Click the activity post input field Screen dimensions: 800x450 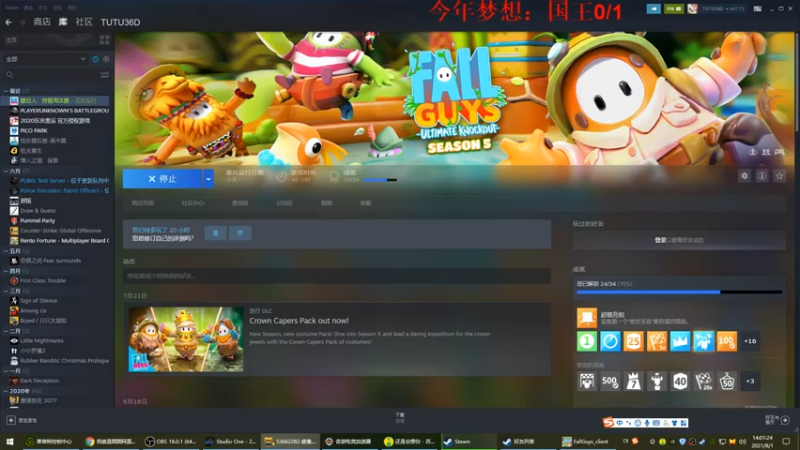(337, 276)
